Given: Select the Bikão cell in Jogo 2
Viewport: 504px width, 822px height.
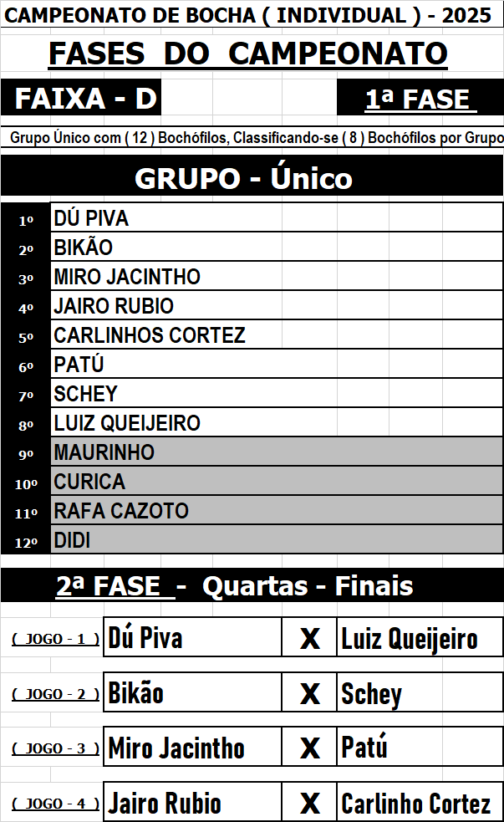Looking at the screenshot, I should 192,694.
